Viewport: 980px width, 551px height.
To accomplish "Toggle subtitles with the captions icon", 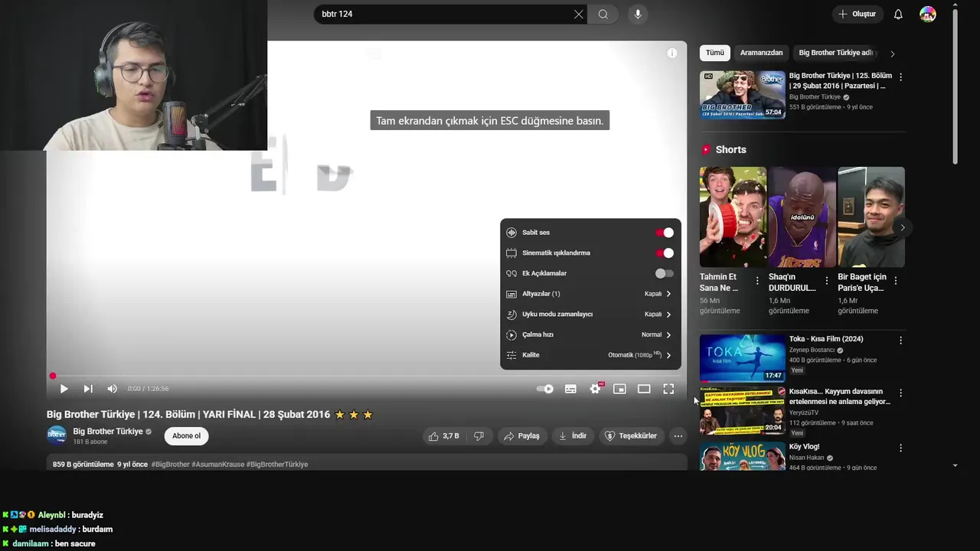I will [570, 389].
